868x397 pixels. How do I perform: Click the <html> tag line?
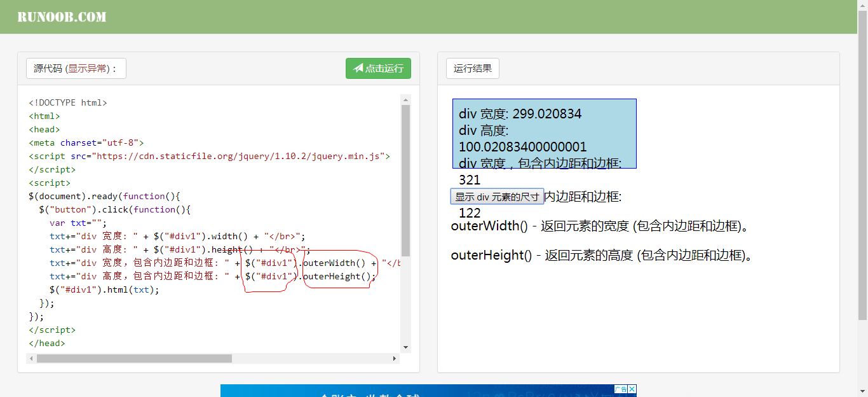[44, 116]
